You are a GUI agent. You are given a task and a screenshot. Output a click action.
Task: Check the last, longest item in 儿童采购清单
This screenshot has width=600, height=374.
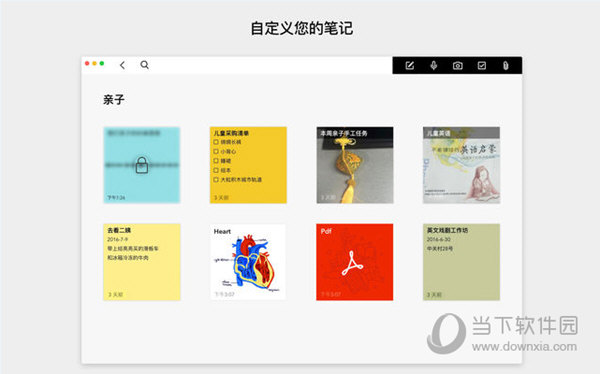click(216, 179)
